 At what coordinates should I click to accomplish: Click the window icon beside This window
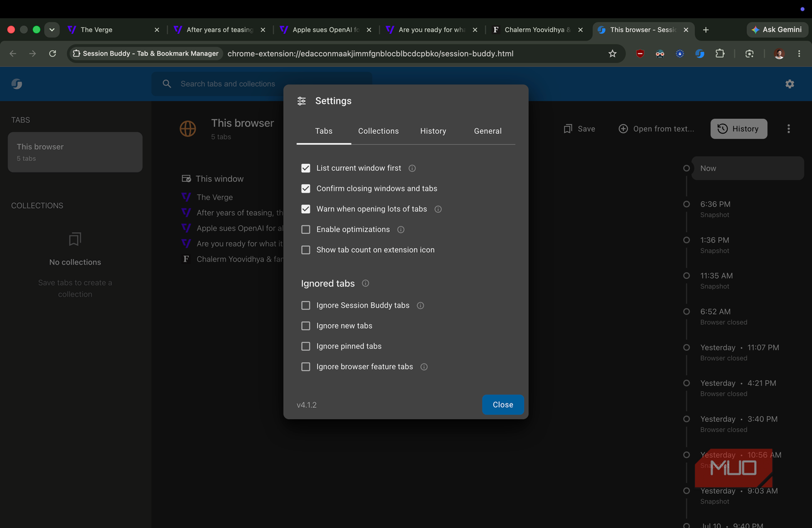tap(186, 179)
